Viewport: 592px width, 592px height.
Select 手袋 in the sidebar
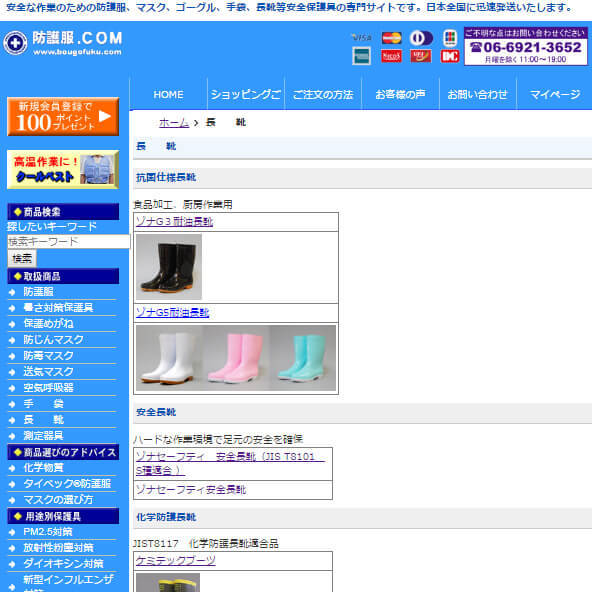(x=43, y=404)
